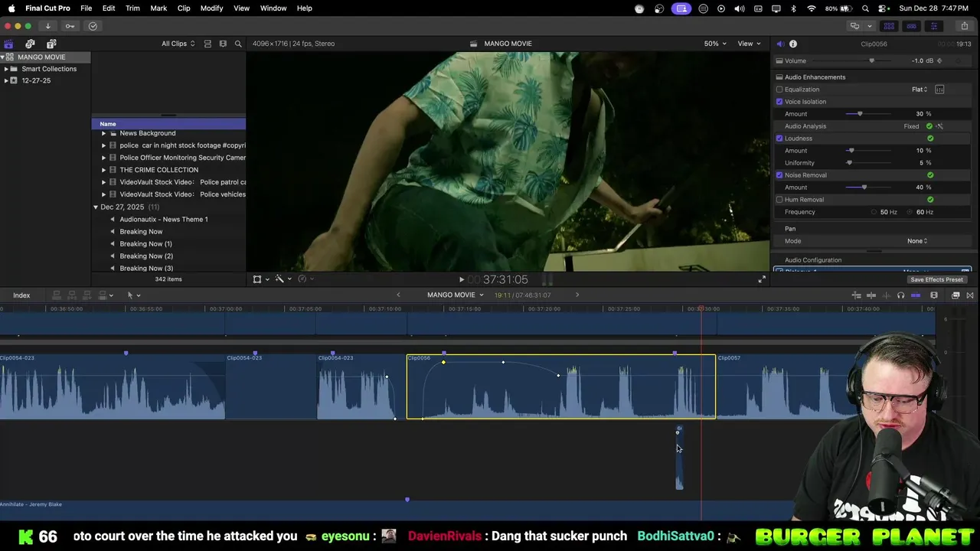The image size is (980, 551).
Task: Disable Voice Isolation checkbox
Action: (x=779, y=102)
